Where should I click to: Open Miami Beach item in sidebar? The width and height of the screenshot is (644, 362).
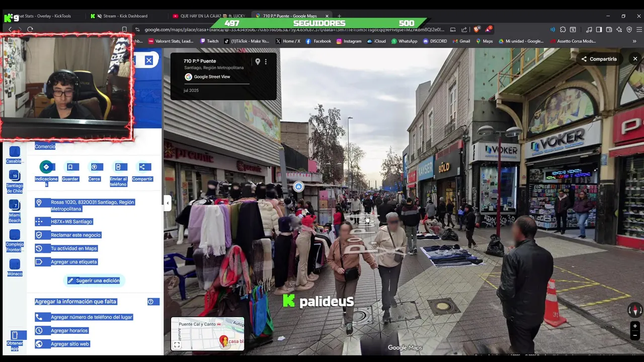tap(15, 211)
